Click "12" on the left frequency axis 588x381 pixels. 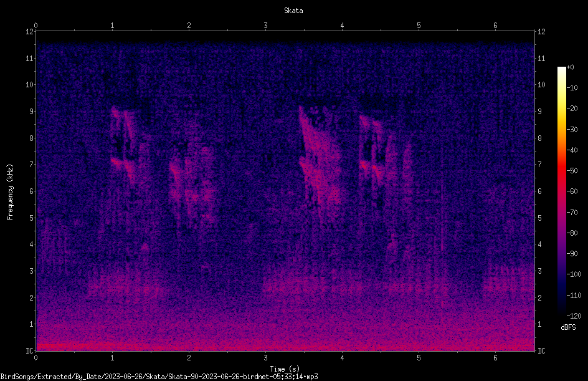point(29,32)
